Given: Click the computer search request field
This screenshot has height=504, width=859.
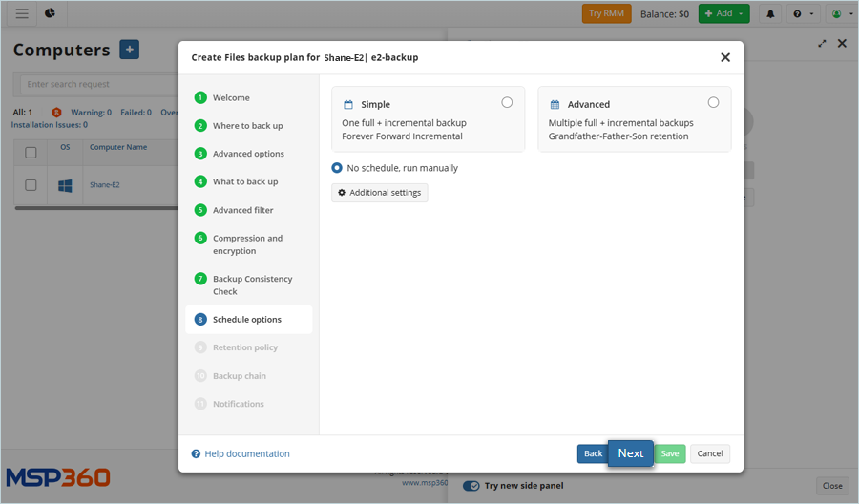Looking at the screenshot, I should click(95, 84).
